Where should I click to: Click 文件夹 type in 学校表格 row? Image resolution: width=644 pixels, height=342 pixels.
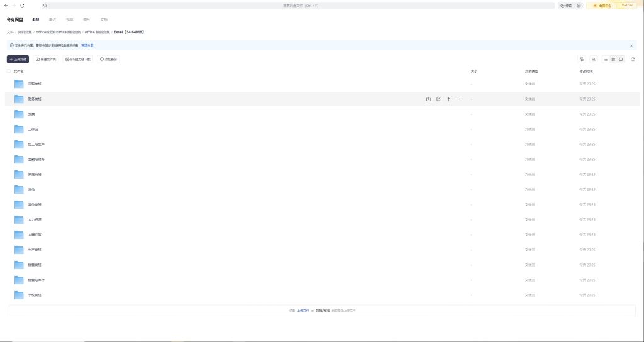(530, 295)
